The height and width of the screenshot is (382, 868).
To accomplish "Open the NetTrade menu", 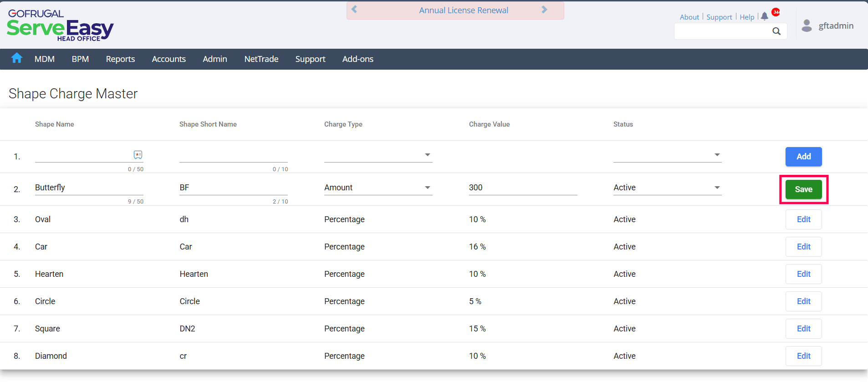I will [x=261, y=59].
